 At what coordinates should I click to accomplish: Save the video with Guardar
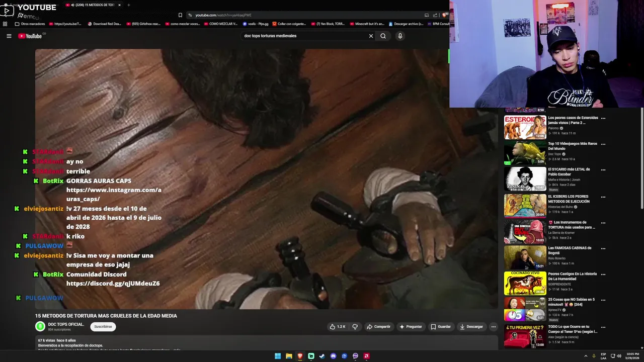pos(441,327)
